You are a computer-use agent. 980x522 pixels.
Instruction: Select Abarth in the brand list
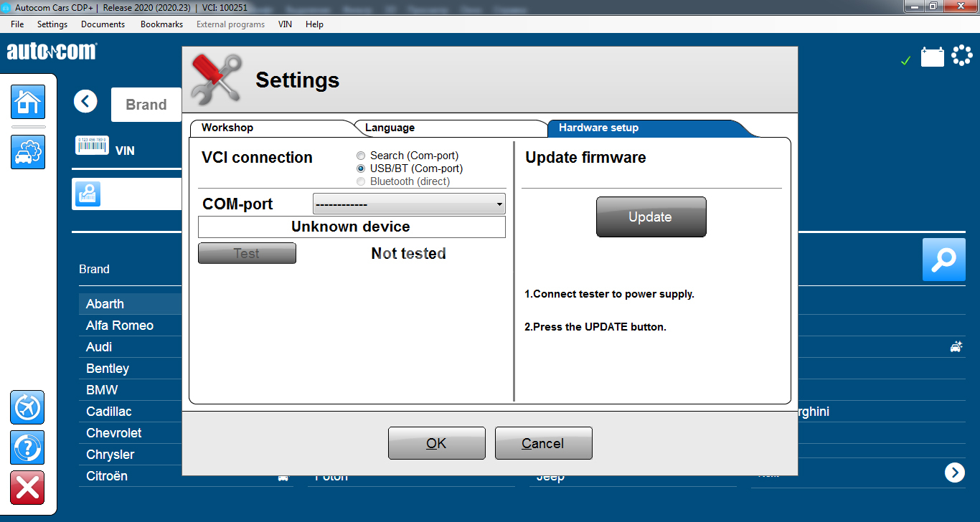coord(130,304)
